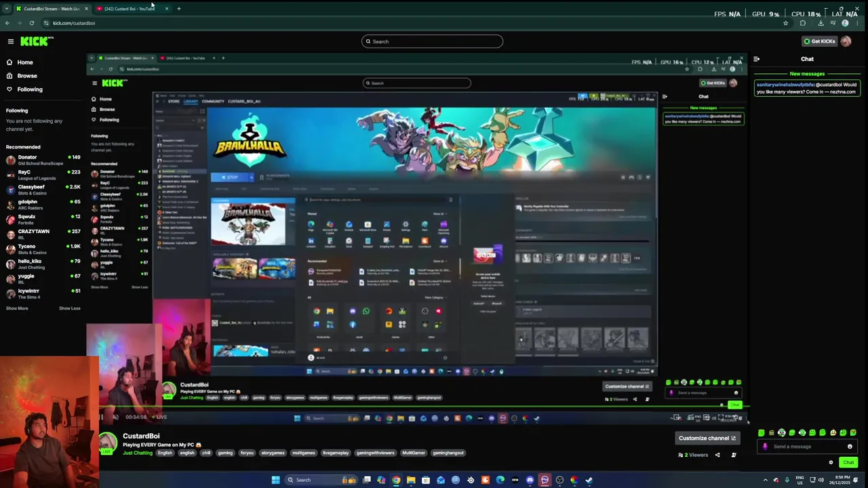Click the CustardBoi channel name
This screenshot has height=488, width=868.
(x=141, y=436)
